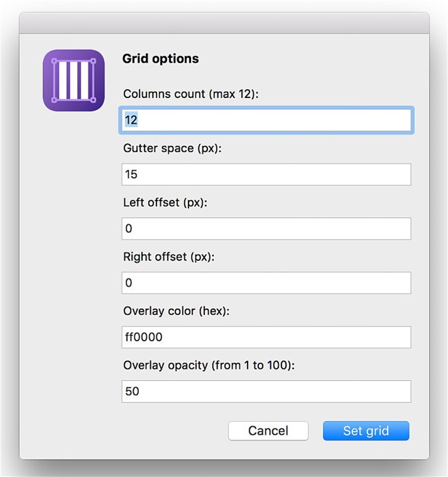Place cursor in Right offset field
Screen dimensions: 448x477
(x=266, y=283)
